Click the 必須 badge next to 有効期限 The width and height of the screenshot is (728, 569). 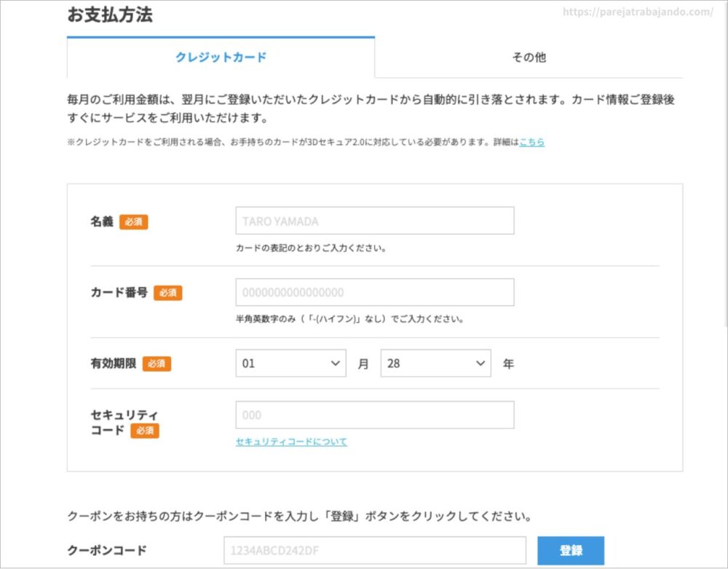point(157,364)
